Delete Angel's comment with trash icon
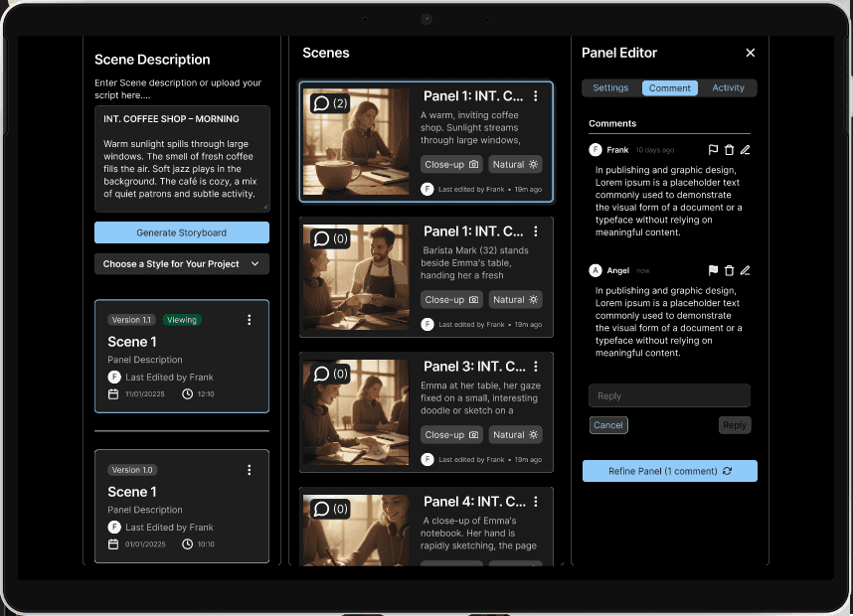Viewport: 853px width, 616px height. click(730, 270)
